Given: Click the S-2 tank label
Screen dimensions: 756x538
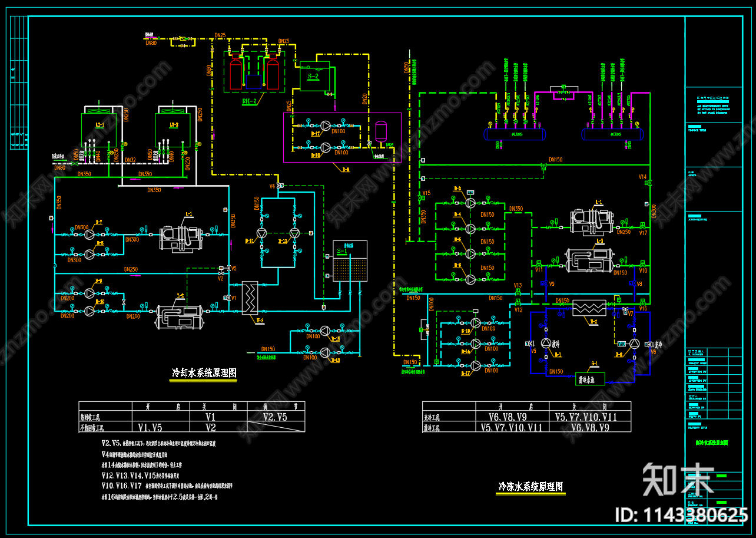Looking at the screenshot, I should (x=314, y=76).
